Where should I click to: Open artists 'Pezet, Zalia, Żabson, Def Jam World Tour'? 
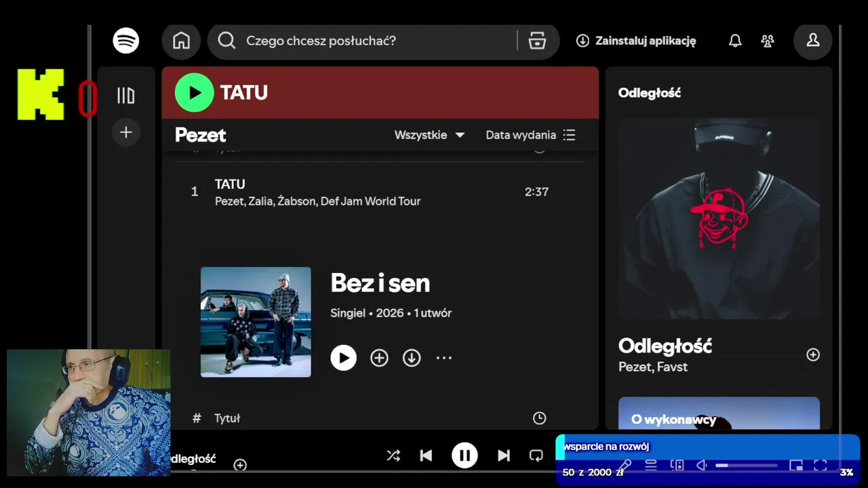click(317, 201)
